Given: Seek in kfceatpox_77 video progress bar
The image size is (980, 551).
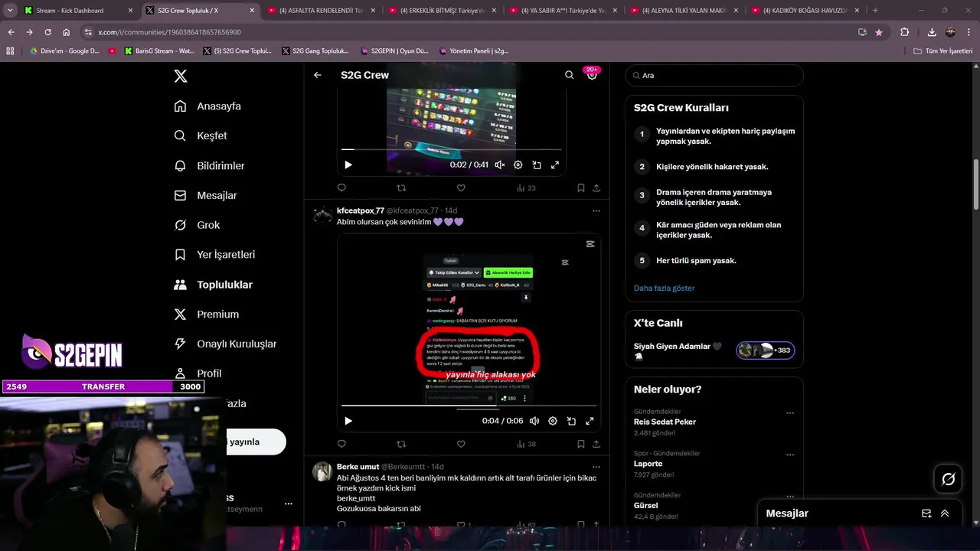Looking at the screenshot, I should [469, 406].
